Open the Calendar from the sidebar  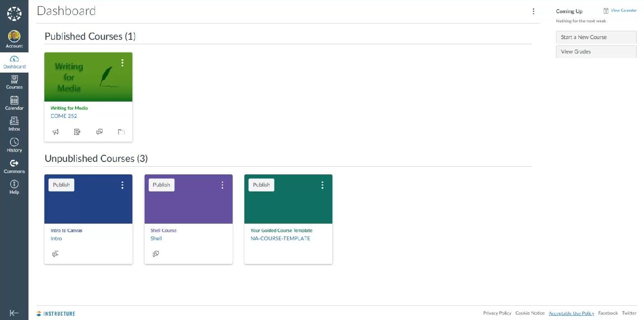click(x=14, y=103)
